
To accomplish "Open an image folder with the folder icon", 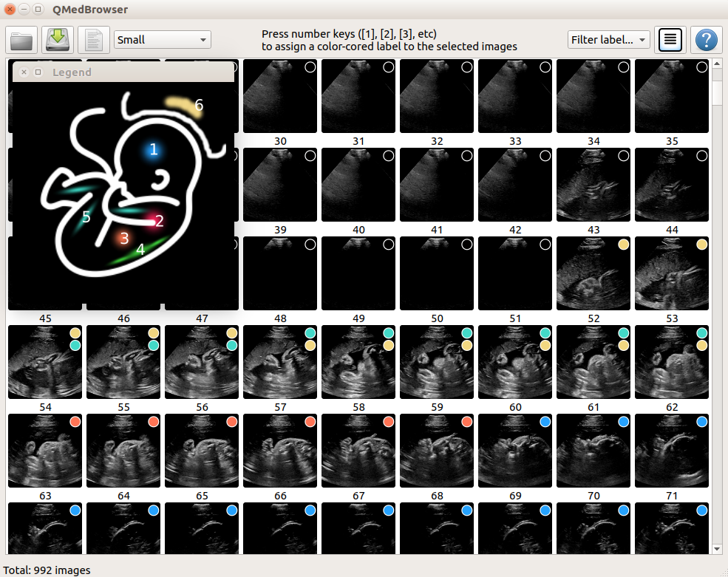I will (x=21, y=41).
